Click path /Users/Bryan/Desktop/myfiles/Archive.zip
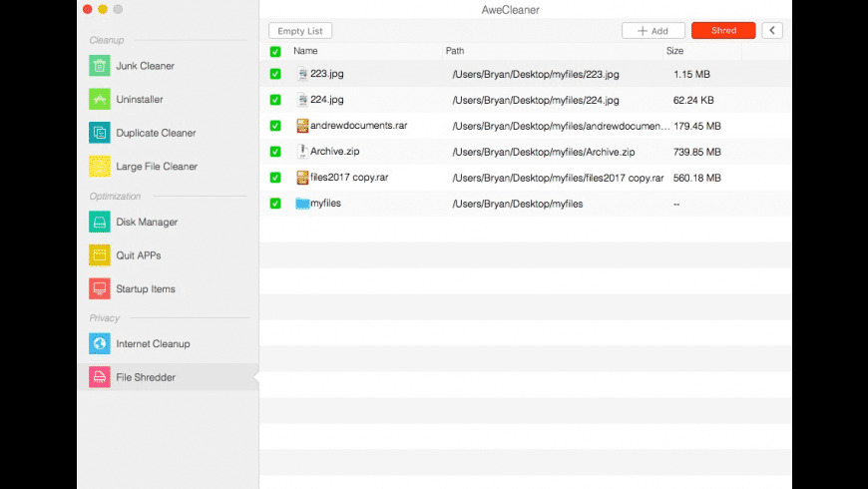The height and width of the screenshot is (489, 868). pos(544,152)
